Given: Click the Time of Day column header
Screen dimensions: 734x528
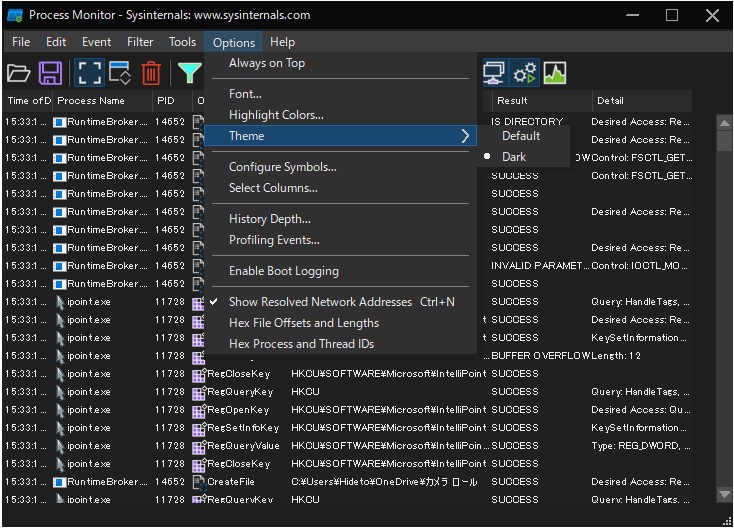Looking at the screenshot, I should point(28,101).
